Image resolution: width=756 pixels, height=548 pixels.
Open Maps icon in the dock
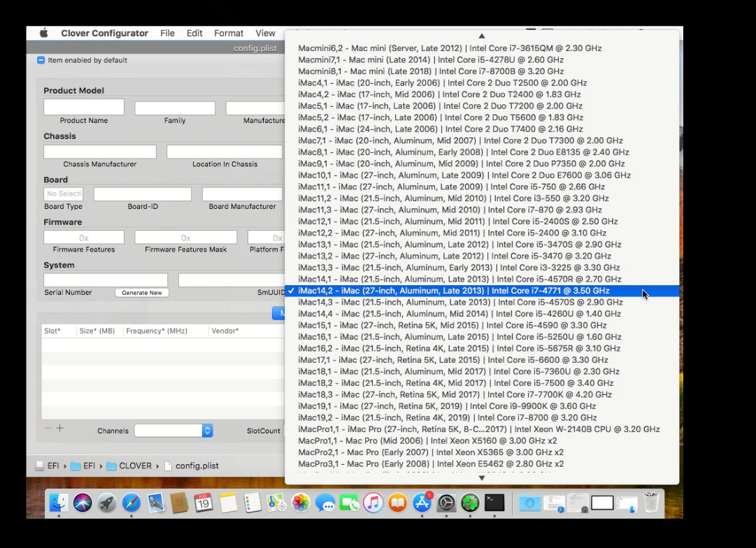[x=276, y=503]
